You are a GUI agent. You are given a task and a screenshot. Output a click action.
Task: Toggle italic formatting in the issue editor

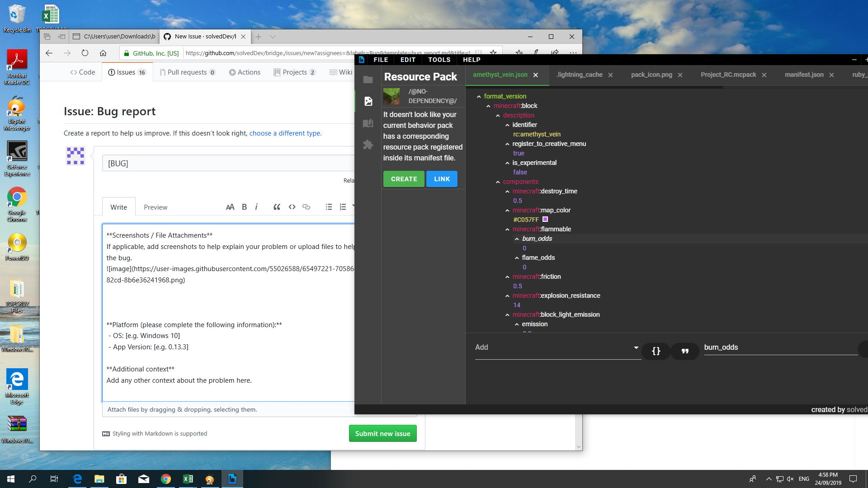tap(256, 206)
